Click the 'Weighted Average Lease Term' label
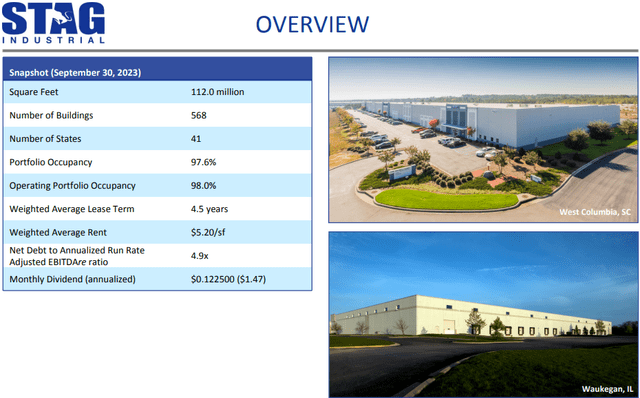The height and width of the screenshot is (398, 640). click(71, 209)
